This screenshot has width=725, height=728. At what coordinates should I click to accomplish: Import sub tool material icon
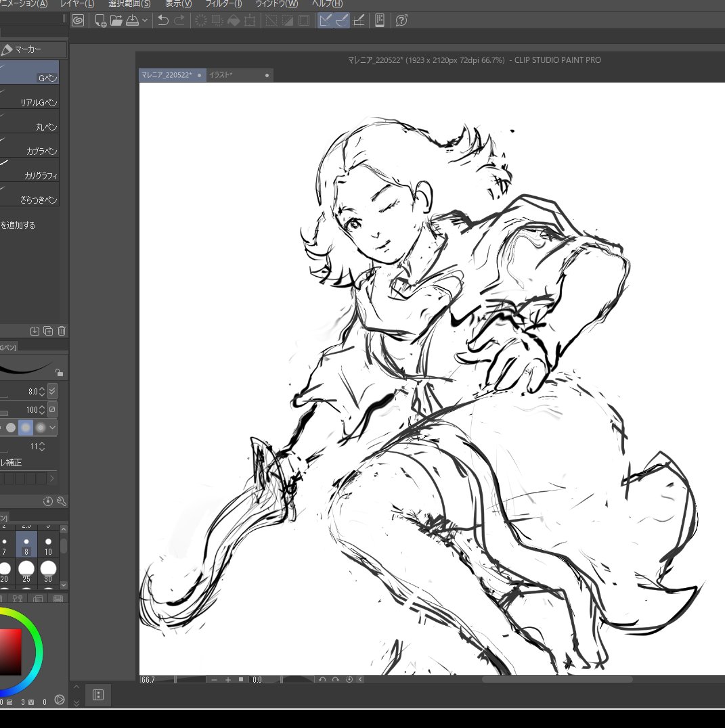pos(35,331)
